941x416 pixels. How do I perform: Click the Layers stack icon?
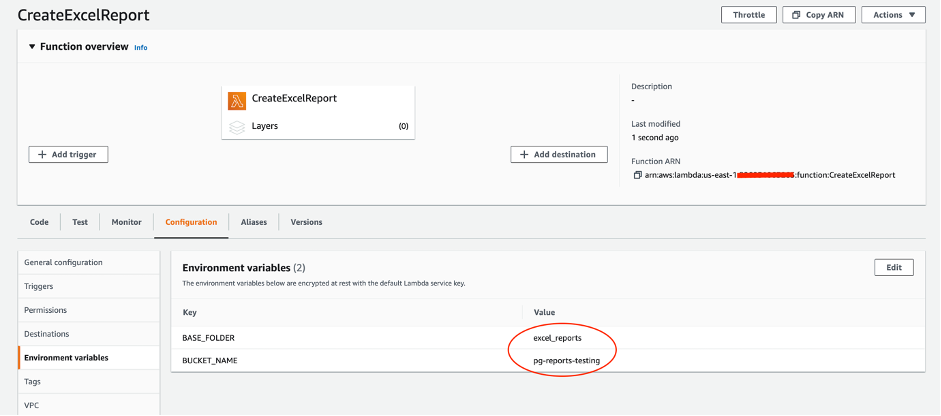237,127
